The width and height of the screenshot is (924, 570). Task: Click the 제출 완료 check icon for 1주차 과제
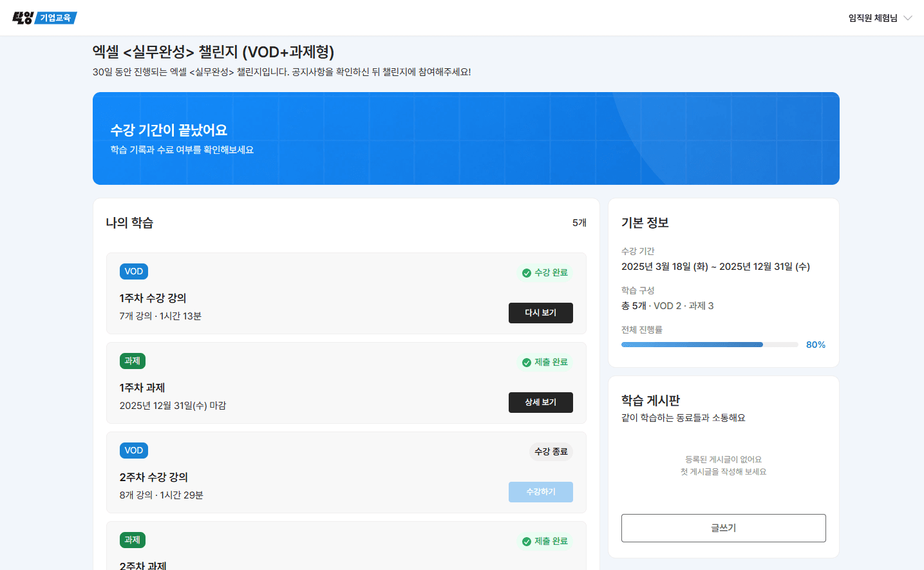pos(527,363)
